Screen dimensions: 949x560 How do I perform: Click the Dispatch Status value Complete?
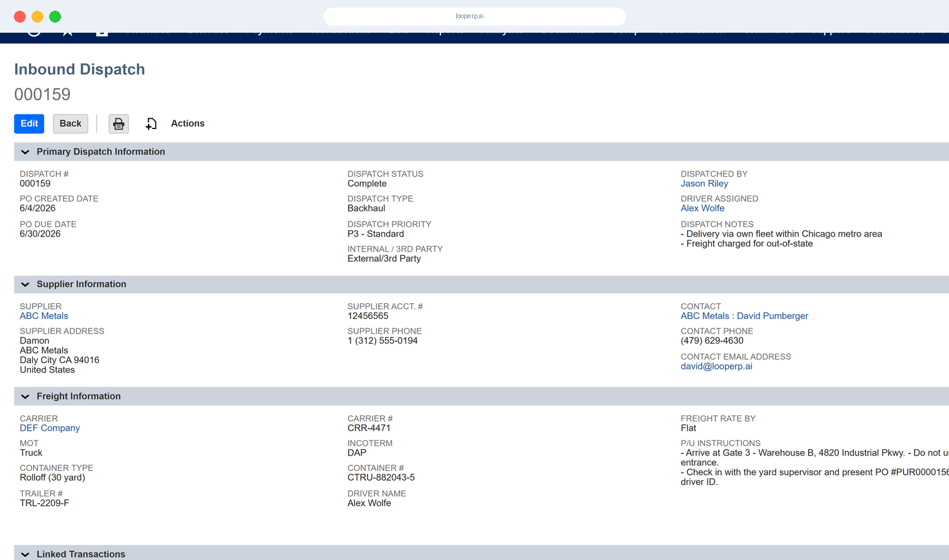click(x=367, y=184)
